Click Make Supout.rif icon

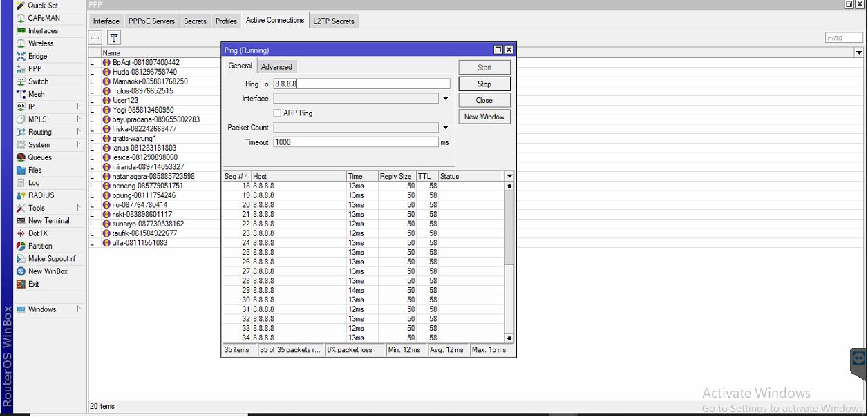pos(21,259)
